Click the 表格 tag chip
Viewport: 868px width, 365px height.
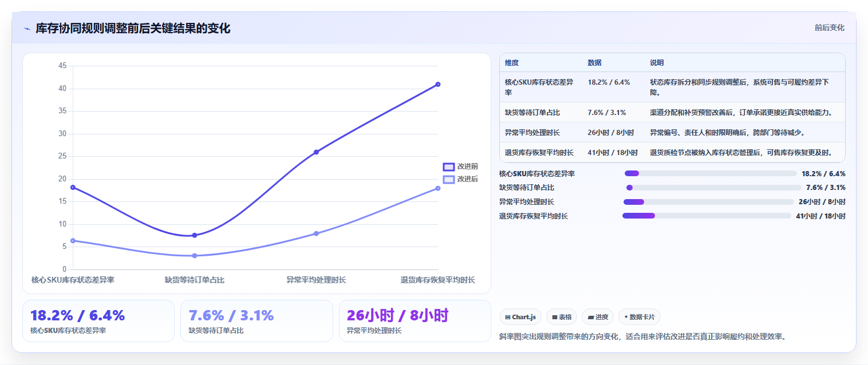562,317
